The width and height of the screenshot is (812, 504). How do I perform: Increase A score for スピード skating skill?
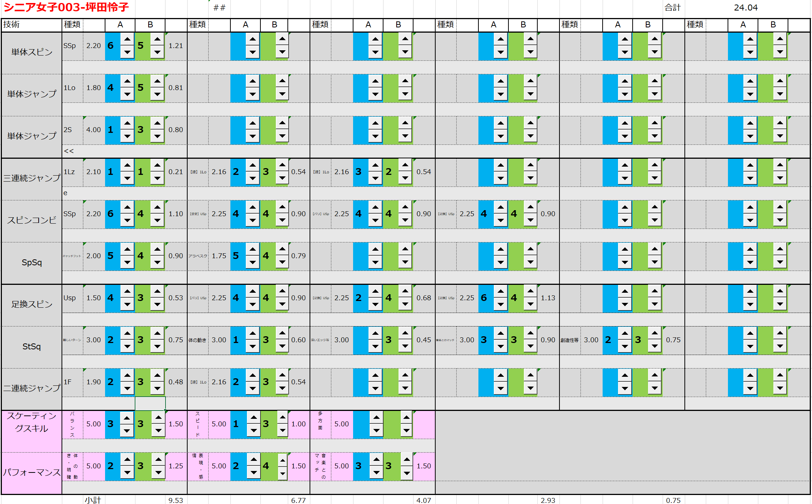(x=254, y=417)
